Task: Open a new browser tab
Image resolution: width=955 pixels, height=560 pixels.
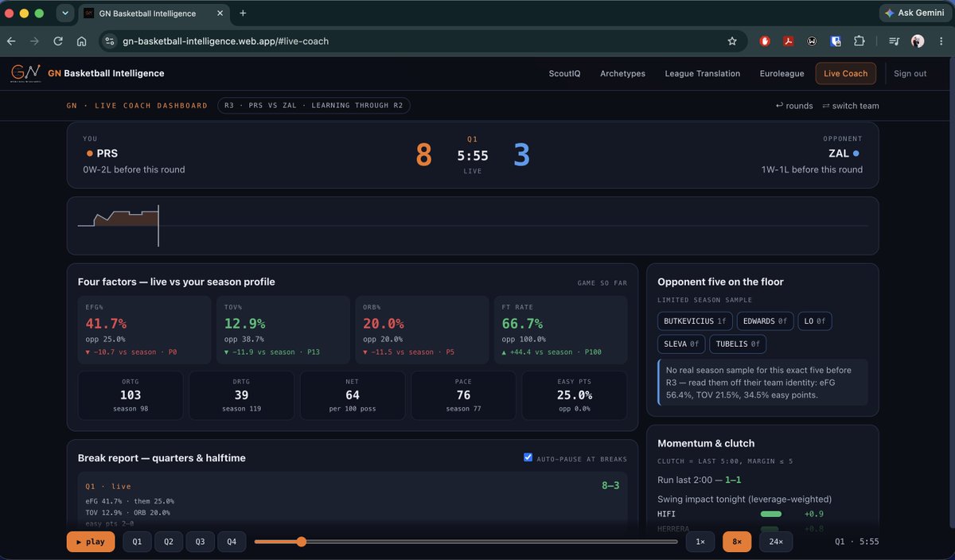Action: pyautogui.click(x=243, y=14)
